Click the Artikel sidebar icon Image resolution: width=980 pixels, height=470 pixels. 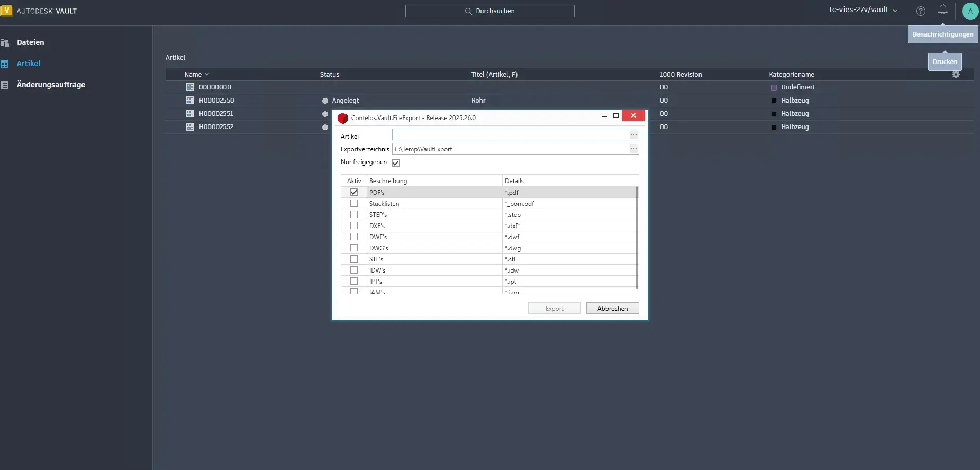5,64
